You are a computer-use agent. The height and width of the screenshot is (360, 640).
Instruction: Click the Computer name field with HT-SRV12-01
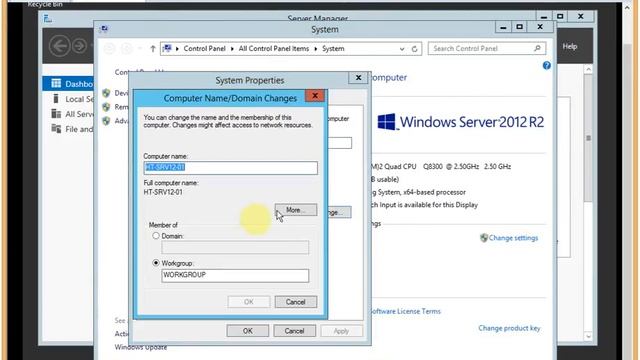231,168
